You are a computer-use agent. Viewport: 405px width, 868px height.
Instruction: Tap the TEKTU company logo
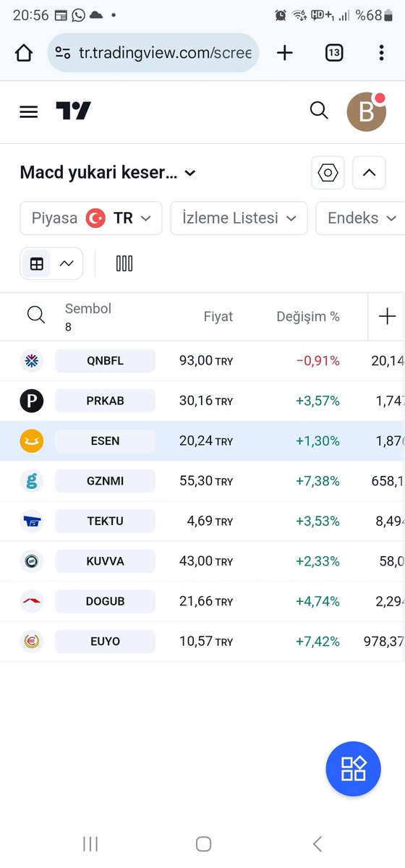coord(32,521)
